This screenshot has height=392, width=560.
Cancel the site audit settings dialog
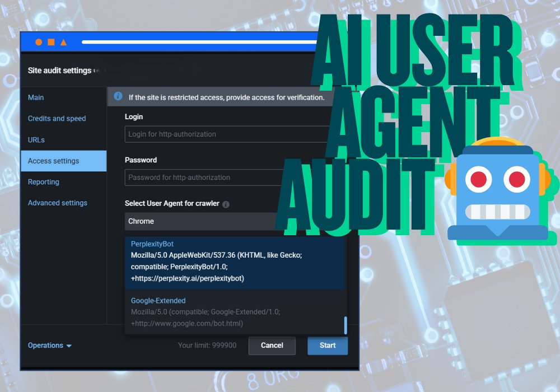272,346
